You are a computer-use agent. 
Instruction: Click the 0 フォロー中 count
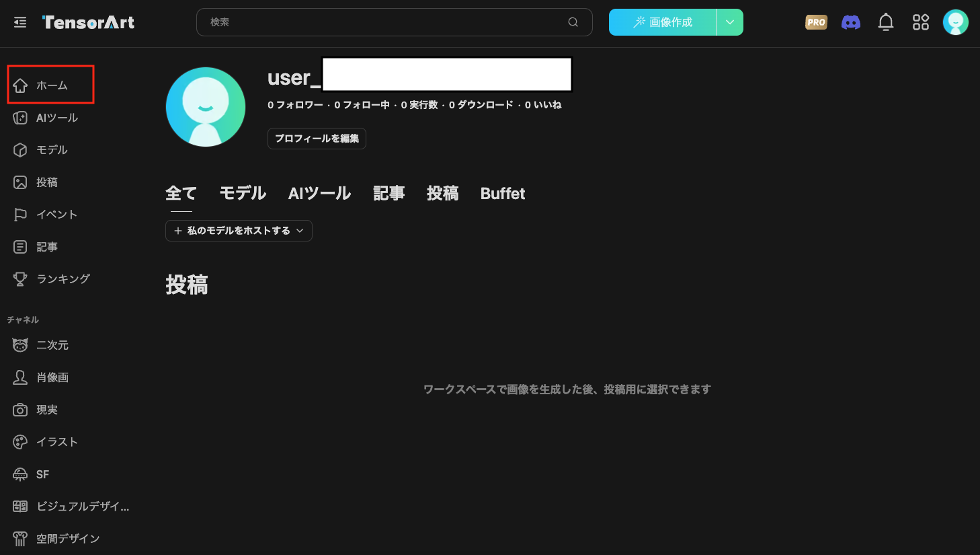(x=362, y=105)
